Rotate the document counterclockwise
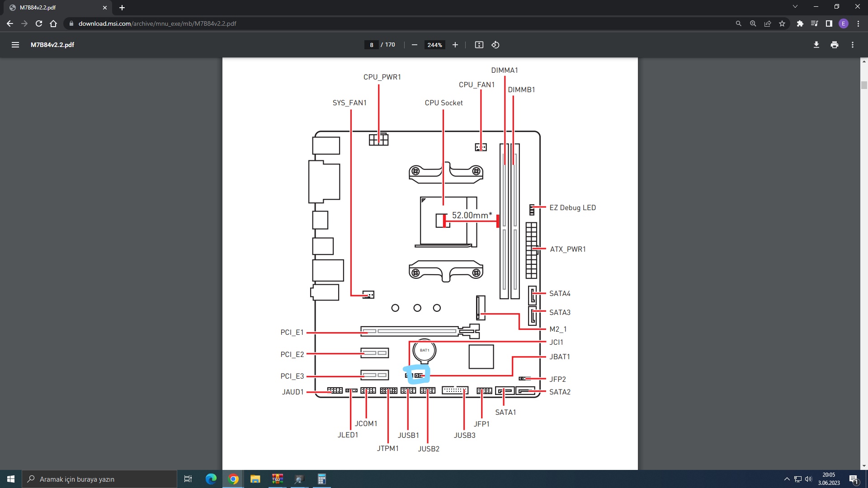Viewport: 868px width, 488px height. point(495,45)
